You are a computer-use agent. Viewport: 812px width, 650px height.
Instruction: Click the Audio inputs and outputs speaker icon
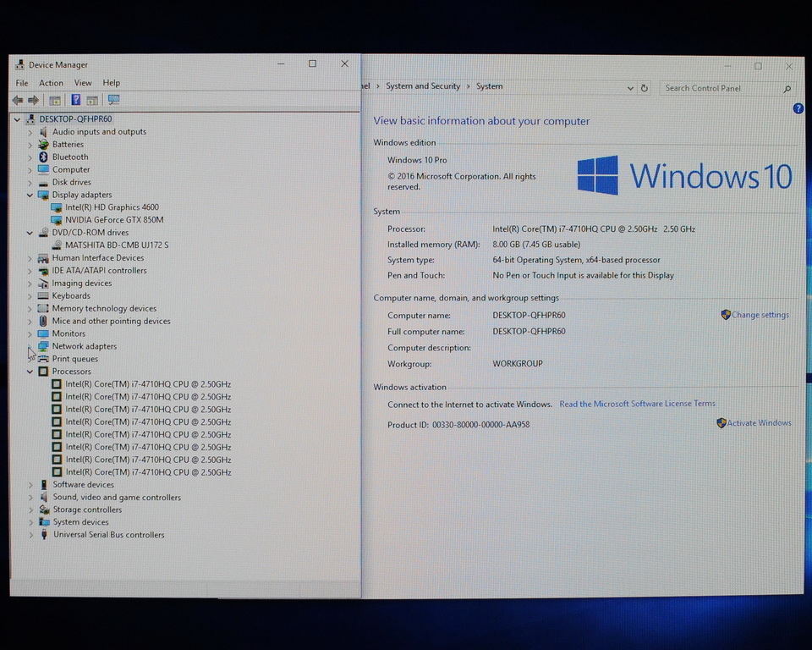[x=43, y=132]
